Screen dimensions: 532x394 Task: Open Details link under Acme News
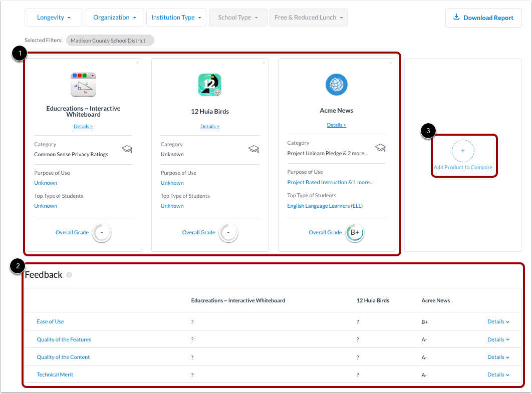tap(336, 125)
